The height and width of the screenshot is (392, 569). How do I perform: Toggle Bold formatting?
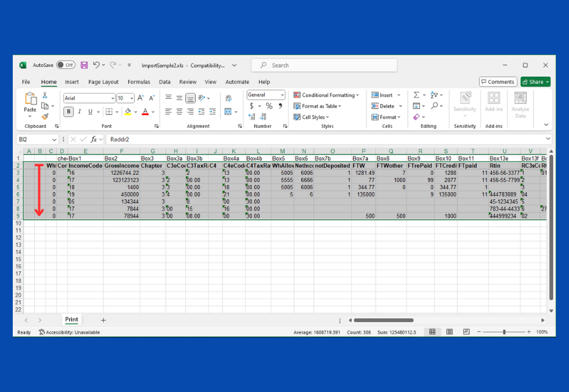click(69, 112)
